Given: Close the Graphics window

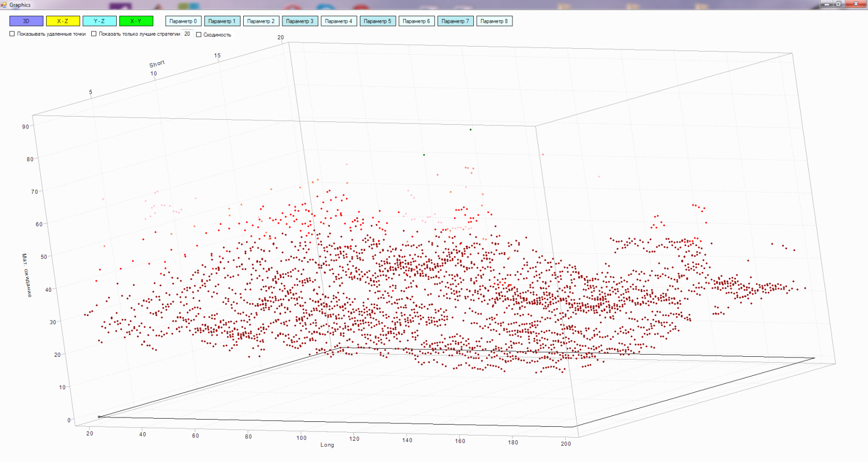Looking at the screenshot, I should pyautogui.click(x=856, y=4).
